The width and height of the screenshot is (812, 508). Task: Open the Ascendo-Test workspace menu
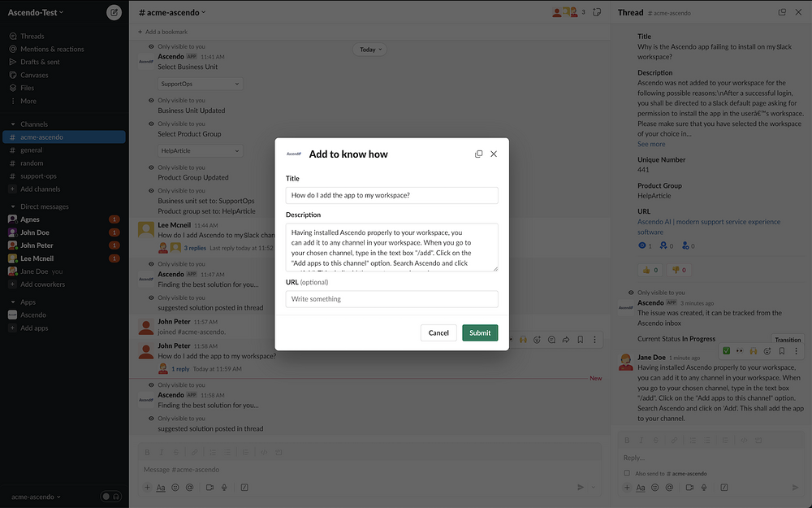[x=35, y=12]
